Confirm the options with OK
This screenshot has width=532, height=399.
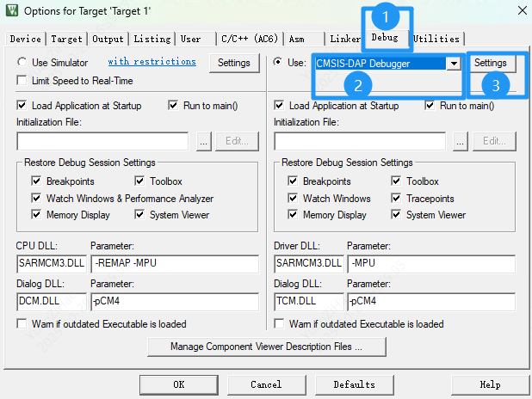(x=178, y=384)
